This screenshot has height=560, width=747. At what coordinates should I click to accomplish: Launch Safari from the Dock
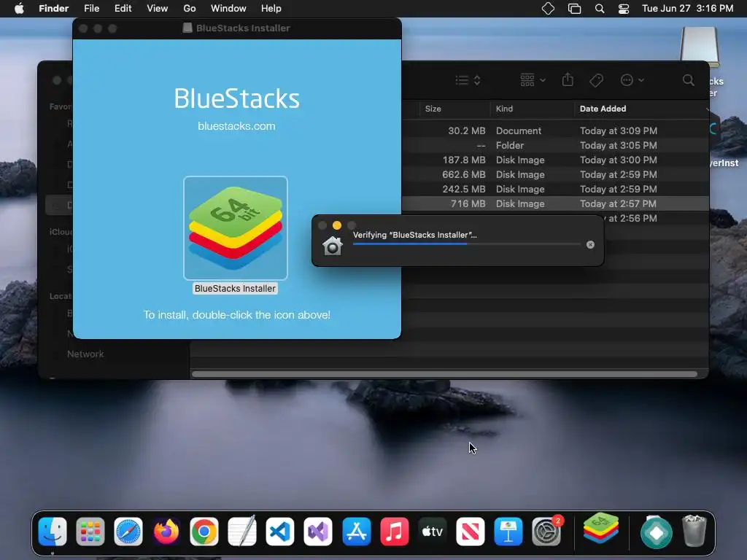[128, 532]
